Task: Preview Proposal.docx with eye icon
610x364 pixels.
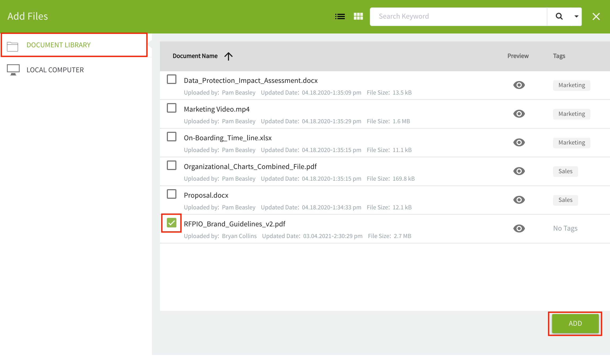Action: click(519, 200)
